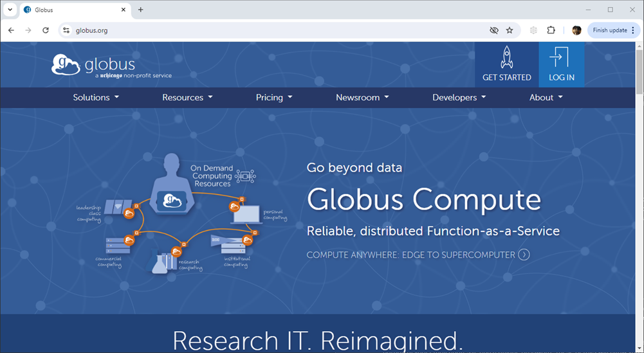Open the Extensions puzzle icon
This screenshot has height=353, width=644.
pos(551,30)
